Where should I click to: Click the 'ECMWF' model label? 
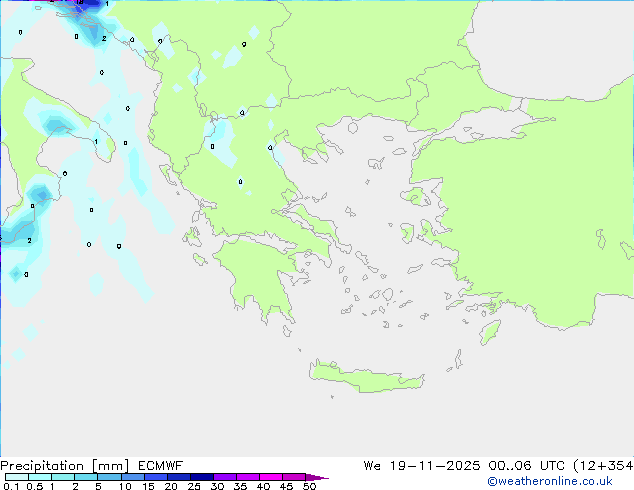[161, 466]
